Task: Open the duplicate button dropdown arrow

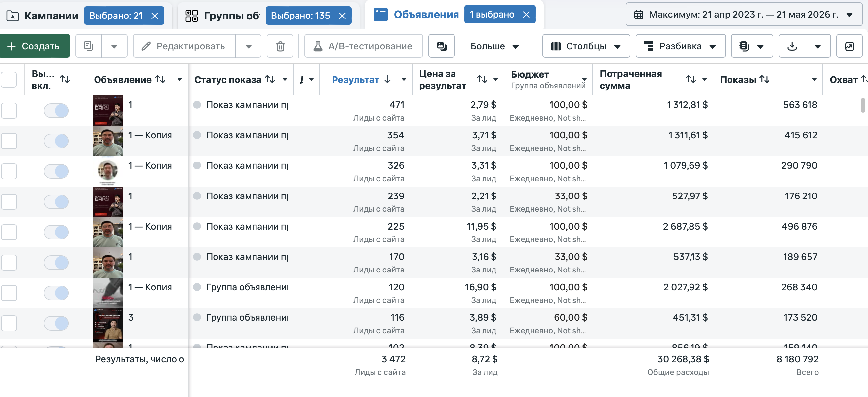Action: 114,46
